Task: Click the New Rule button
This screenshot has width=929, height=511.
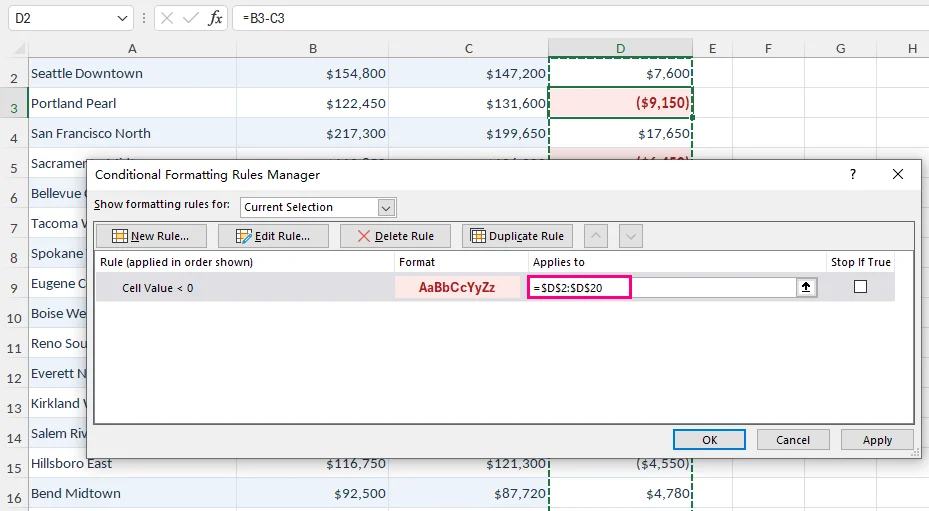Action: click(151, 236)
